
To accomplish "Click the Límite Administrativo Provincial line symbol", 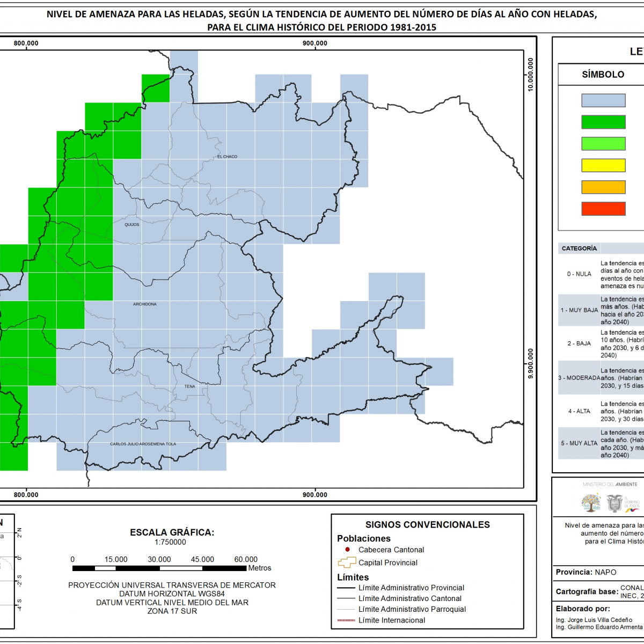I will point(346,588).
